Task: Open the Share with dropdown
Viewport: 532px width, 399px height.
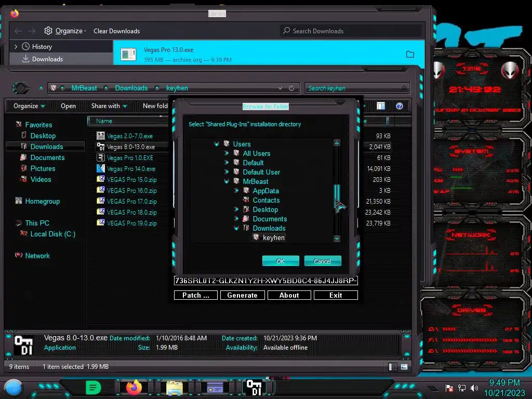Action: [x=109, y=106]
